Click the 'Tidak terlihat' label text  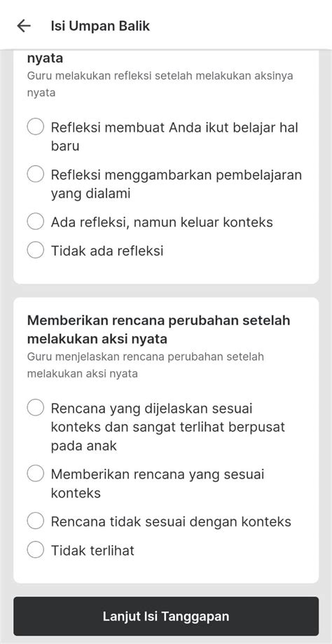pyautogui.click(x=92, y=550)
